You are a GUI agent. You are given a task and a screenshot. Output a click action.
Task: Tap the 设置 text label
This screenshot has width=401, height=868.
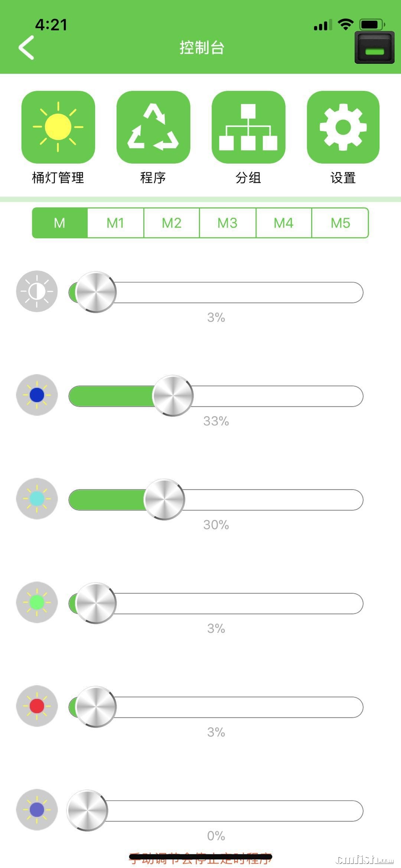tap(343, 178)
